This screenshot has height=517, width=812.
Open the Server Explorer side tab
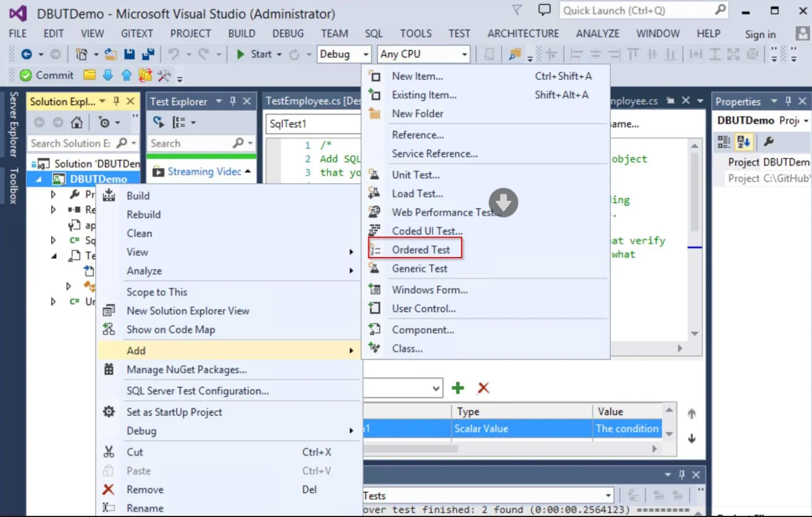tap(13, 124)
